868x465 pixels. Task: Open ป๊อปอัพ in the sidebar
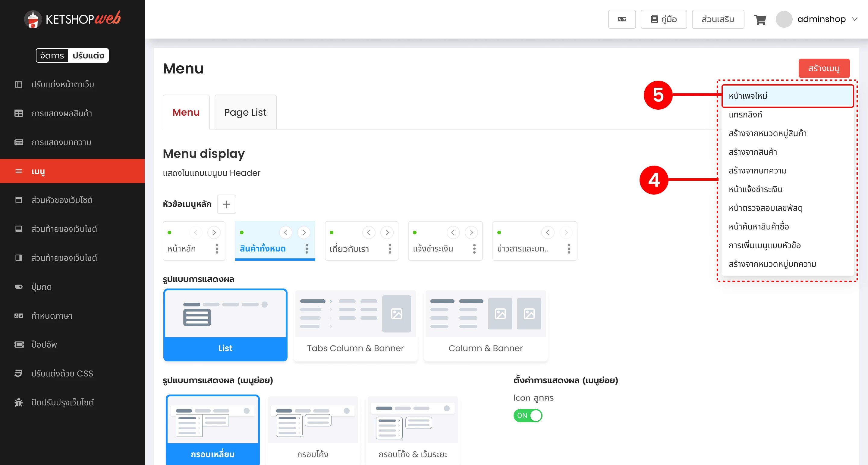click(x=72, y=345)
